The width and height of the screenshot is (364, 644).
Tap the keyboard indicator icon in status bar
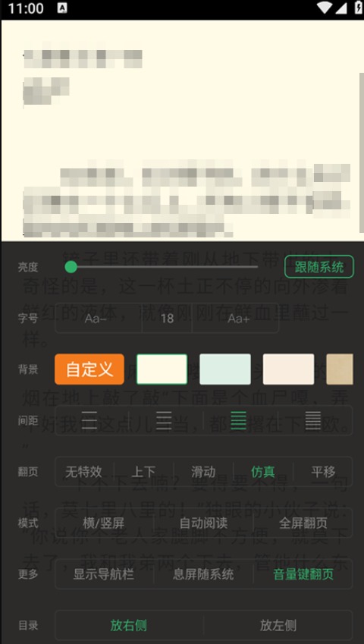(62, 8)
